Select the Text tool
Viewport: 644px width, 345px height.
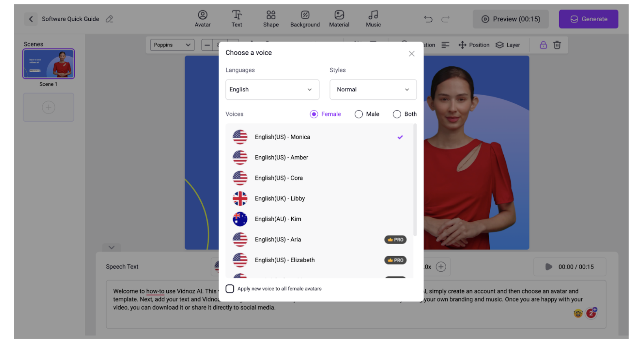pyautogui.click(x=236, y=19)
